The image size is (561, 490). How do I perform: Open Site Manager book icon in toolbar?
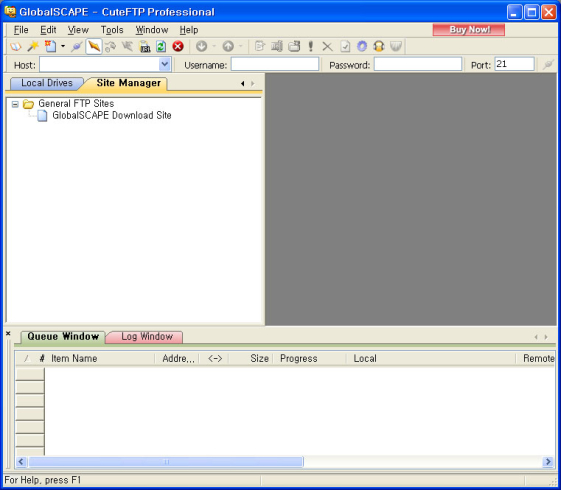pyautogui.click(x=15, y=46)
